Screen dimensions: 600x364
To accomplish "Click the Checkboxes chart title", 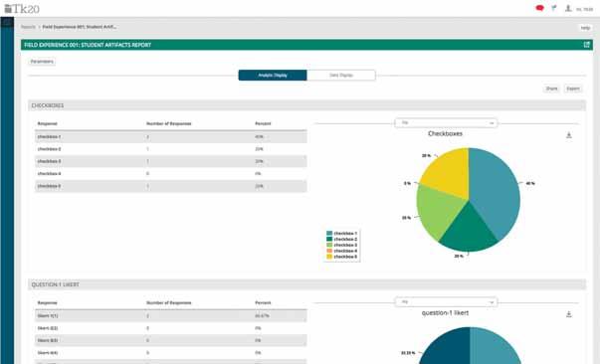I will (445, 134).
